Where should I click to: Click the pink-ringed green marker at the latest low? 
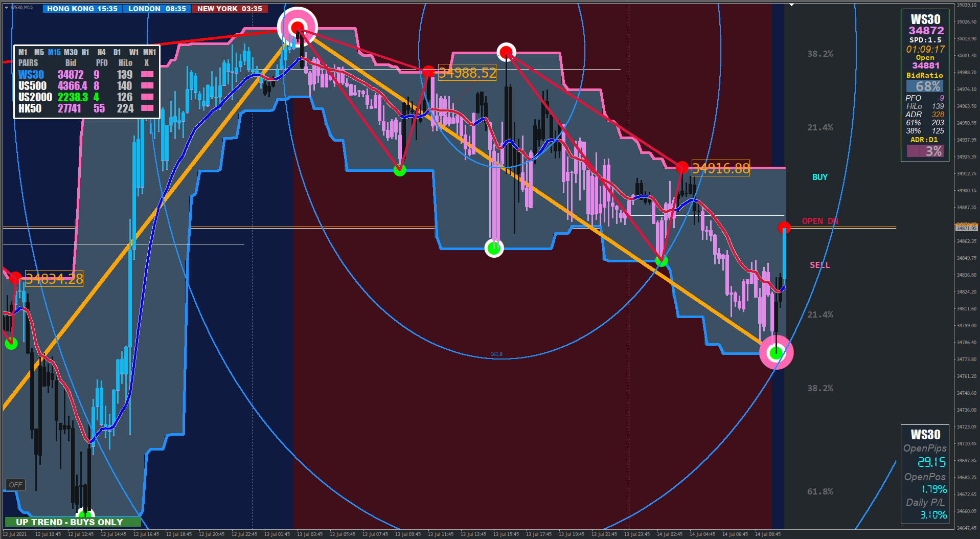[x=776, y=352]
